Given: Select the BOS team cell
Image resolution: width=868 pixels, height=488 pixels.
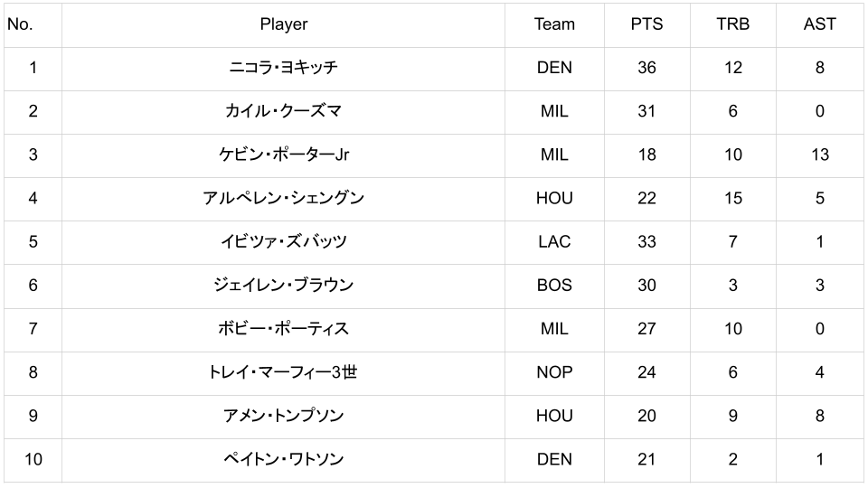Looking at the screenshot, I should pos(554,285).
